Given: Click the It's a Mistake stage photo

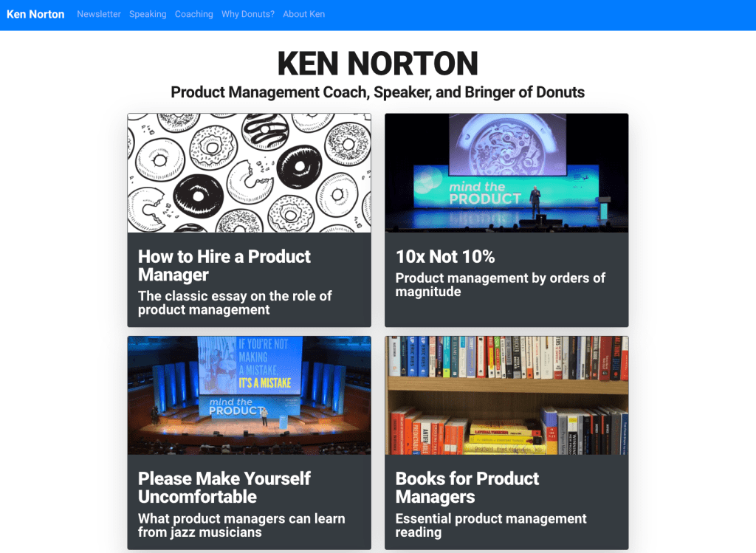Looking at the screenshot, I should (x=250, y=395).
